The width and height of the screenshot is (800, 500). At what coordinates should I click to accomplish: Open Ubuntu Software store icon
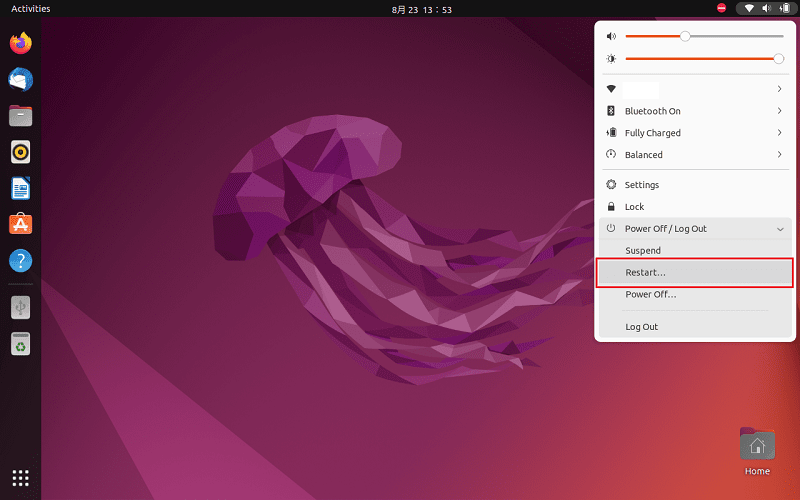click(20, 223)
